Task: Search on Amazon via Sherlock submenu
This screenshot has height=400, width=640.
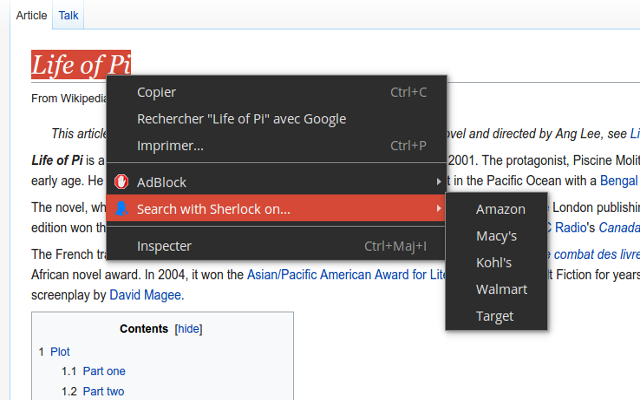Action: [x=500, y=209]
